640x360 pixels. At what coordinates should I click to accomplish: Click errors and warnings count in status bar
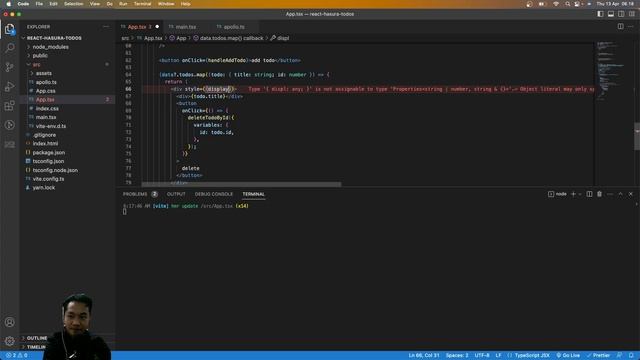pyautogui.click(x=16, y=355)
